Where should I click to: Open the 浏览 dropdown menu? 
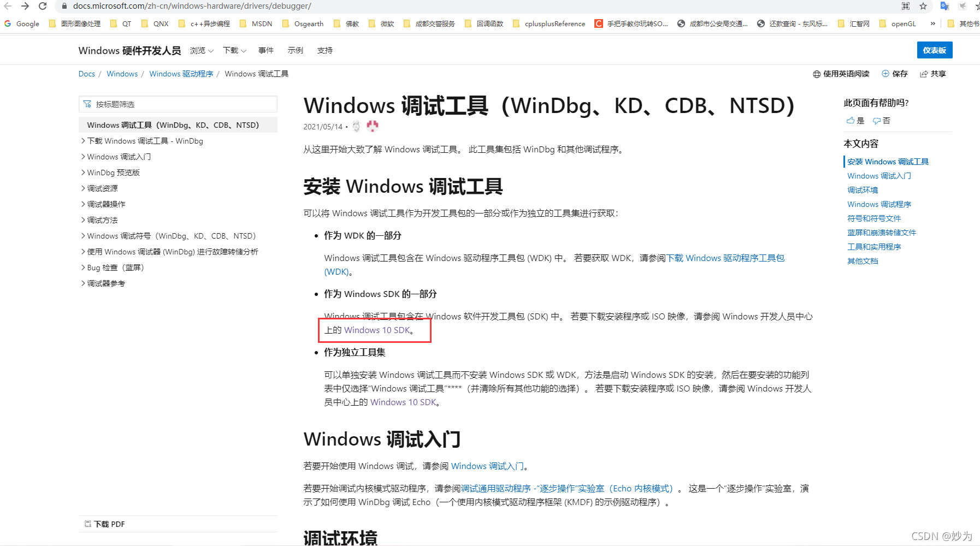(x=202, y=50)
